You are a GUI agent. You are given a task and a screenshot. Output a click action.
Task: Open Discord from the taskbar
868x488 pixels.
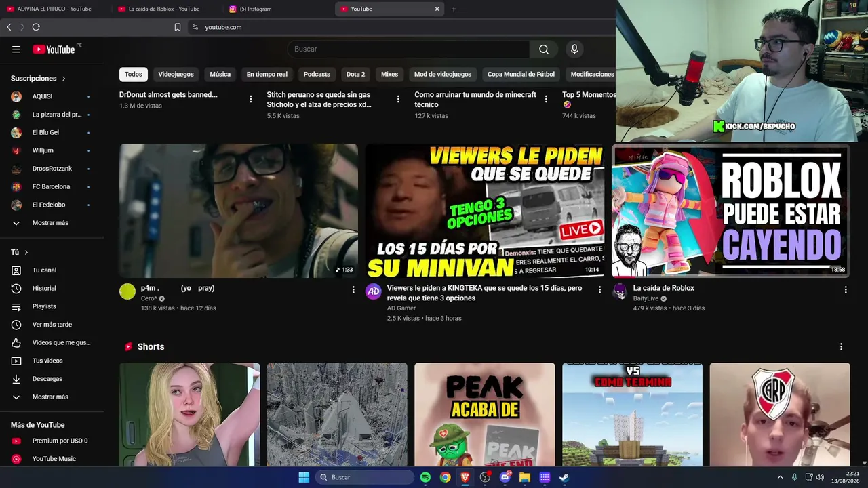505,477
